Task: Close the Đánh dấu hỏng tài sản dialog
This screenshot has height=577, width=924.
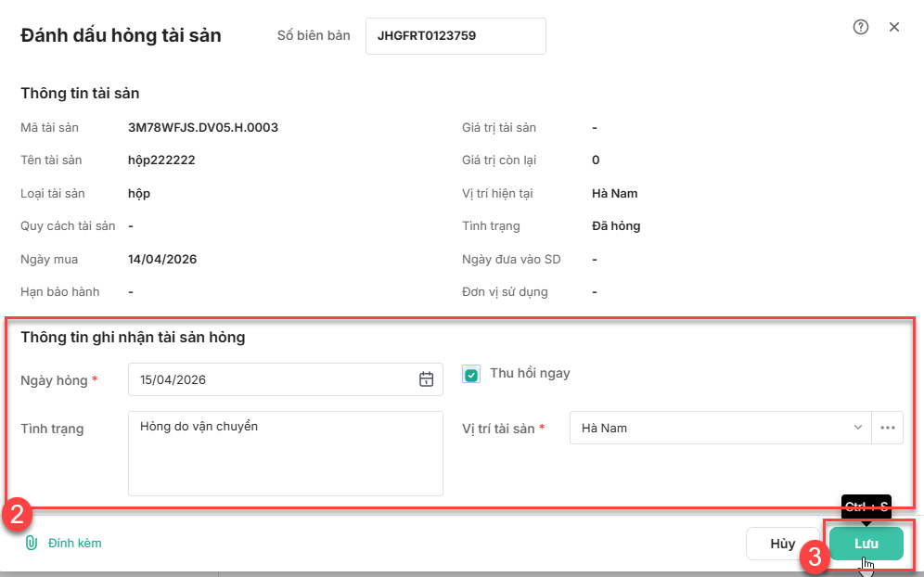Action: (894, 27)
